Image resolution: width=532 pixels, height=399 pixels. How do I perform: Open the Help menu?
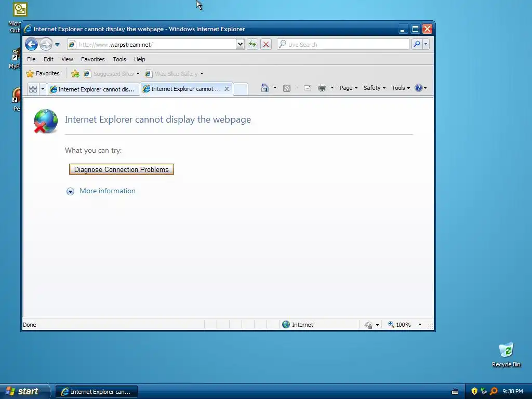point(139,59)
